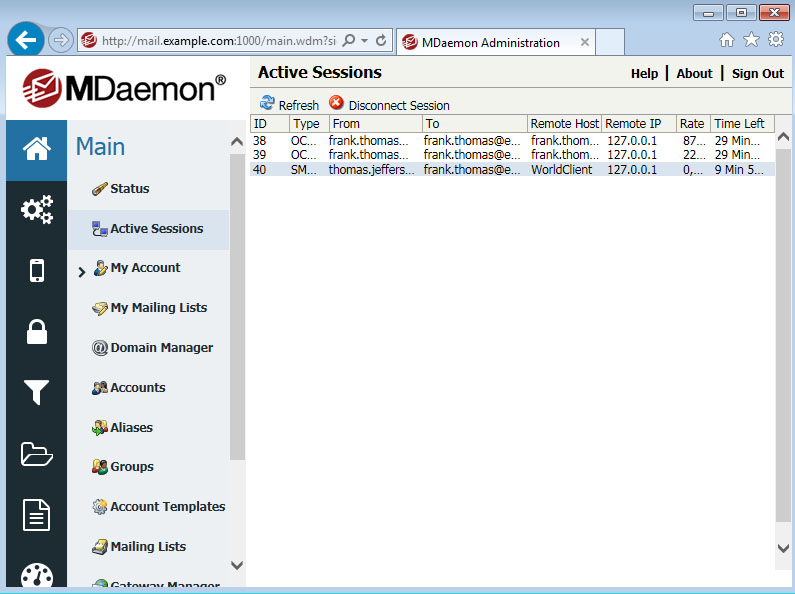Select session row with ID 39
795x594 pixels.
pyautogui.click(x=512, y=155)
